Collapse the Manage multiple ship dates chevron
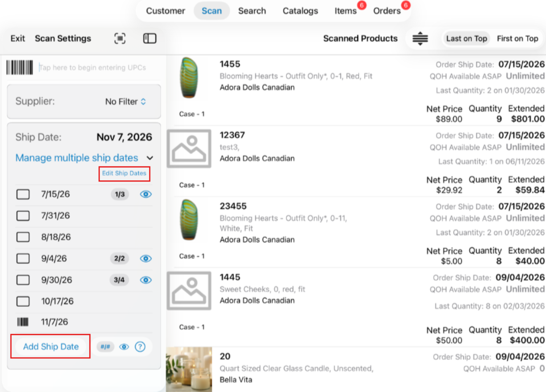 pos(150,158)
